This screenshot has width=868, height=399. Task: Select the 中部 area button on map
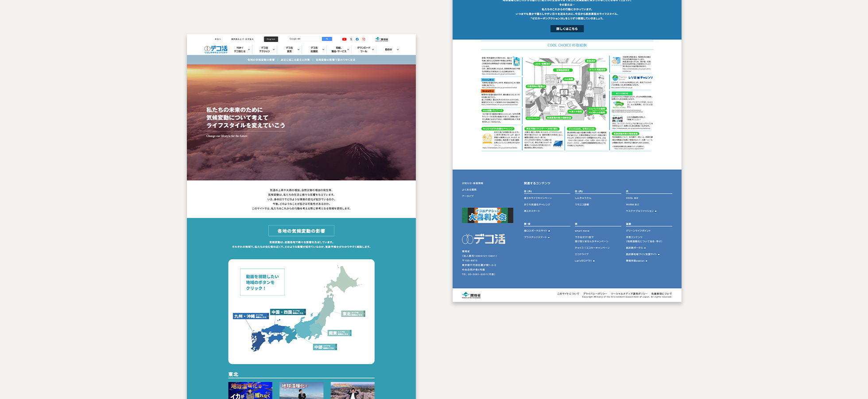click(x=325, y=347)
